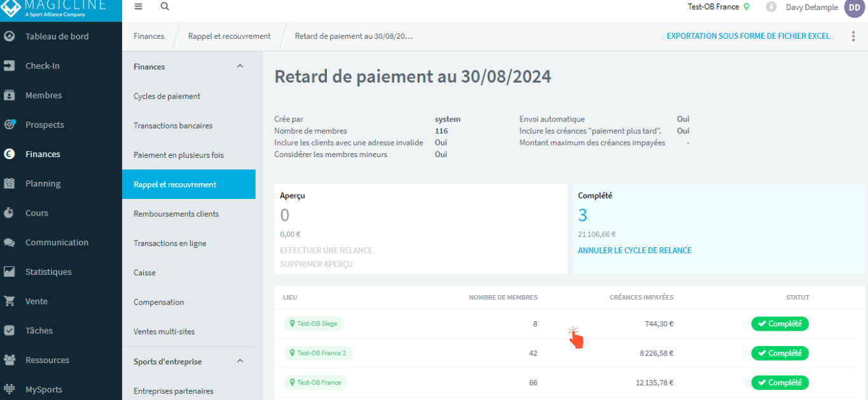Click the Test-OB Siege location tag
Viewport: 868px width, 400px height.
pos(313,324)
